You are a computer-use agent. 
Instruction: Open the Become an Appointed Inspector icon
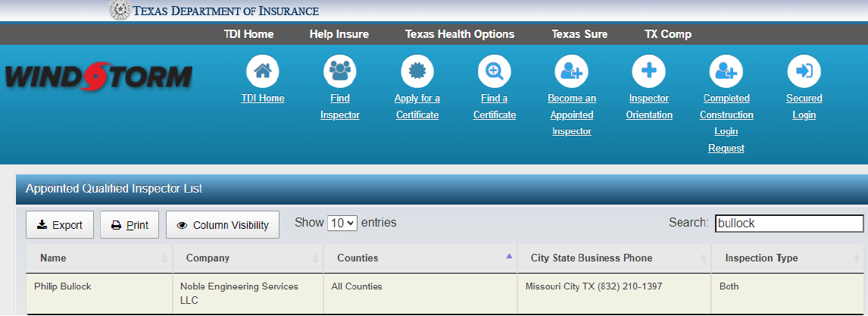tap(572, 71)
